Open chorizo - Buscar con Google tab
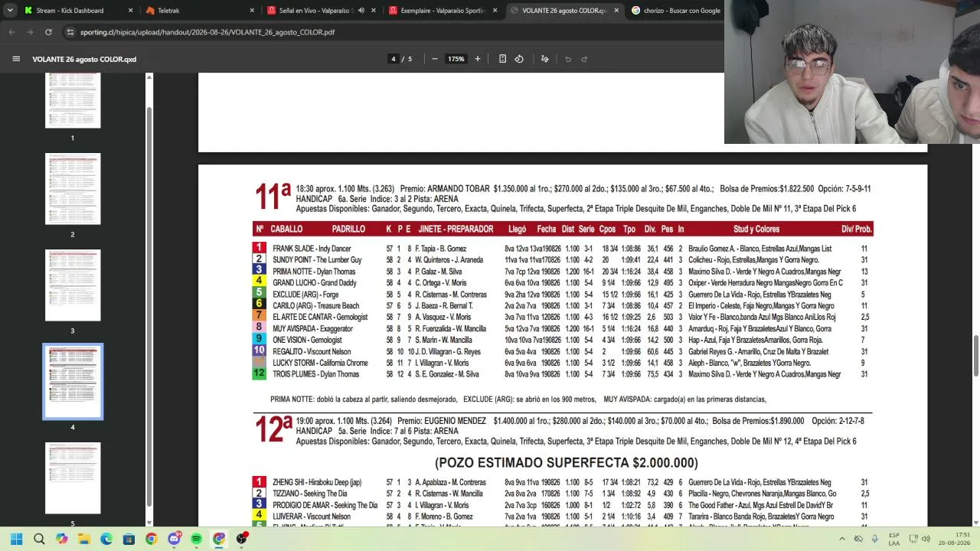This screenshot has height=551, width=980. pyautogui.click(x=676, y=11)
